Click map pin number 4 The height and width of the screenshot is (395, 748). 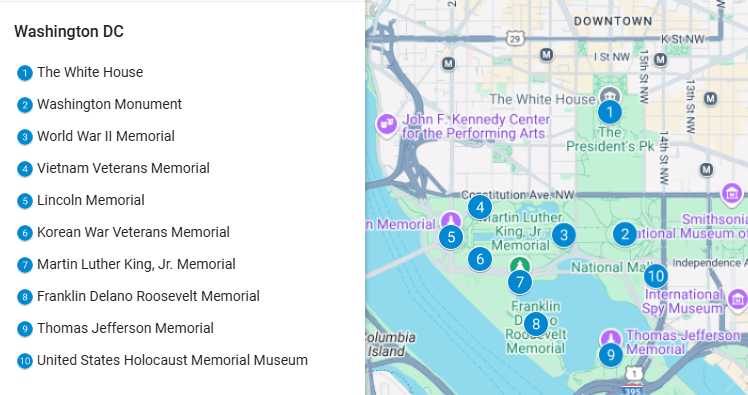pos(480,207)
